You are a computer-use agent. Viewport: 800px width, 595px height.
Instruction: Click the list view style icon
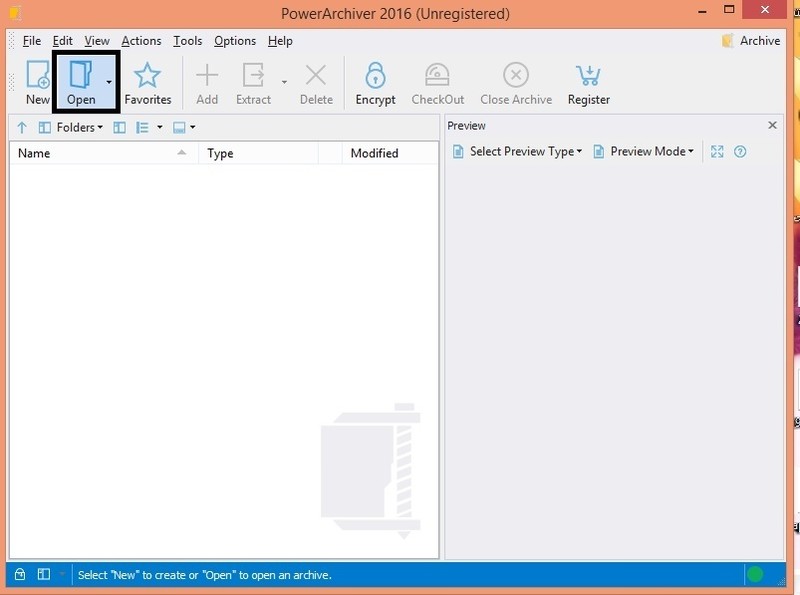click(142, 127)
